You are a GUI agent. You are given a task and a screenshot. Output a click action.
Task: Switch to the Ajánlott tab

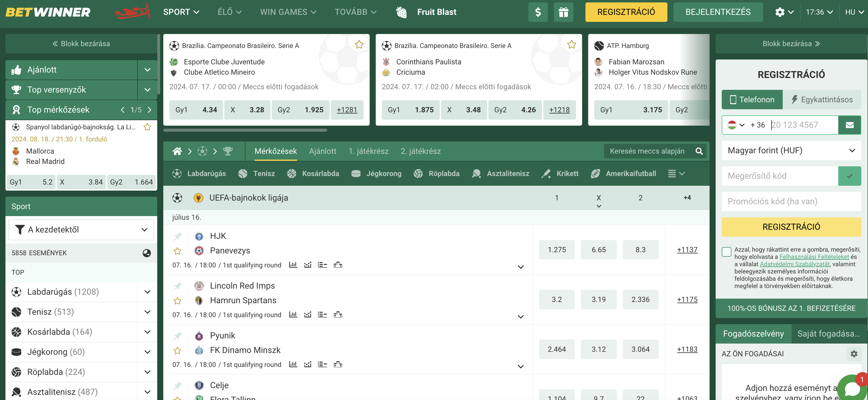323,151
